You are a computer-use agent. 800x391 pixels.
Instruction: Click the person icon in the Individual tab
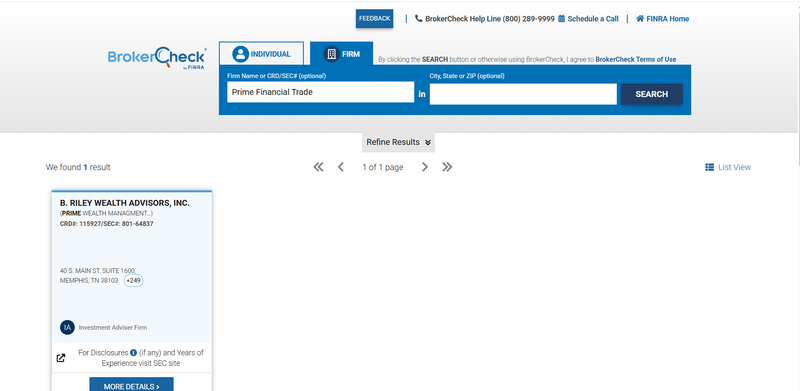[240, 54]
